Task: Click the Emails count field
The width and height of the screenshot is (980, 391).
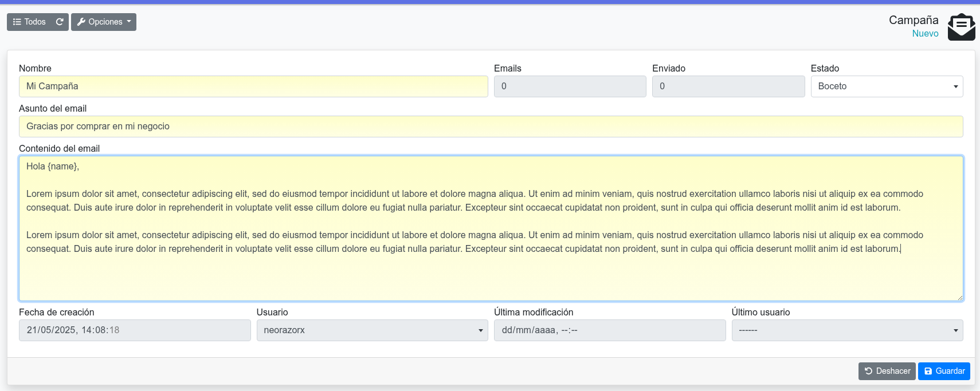Action: [570, 86]
